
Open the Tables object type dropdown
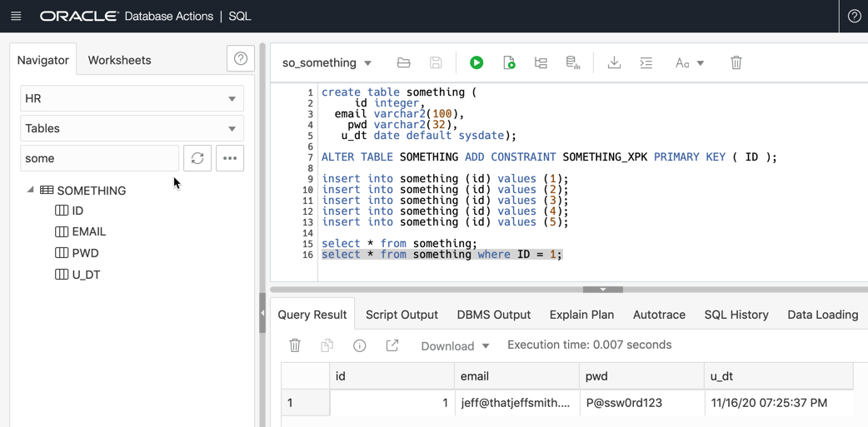[132, 128]
